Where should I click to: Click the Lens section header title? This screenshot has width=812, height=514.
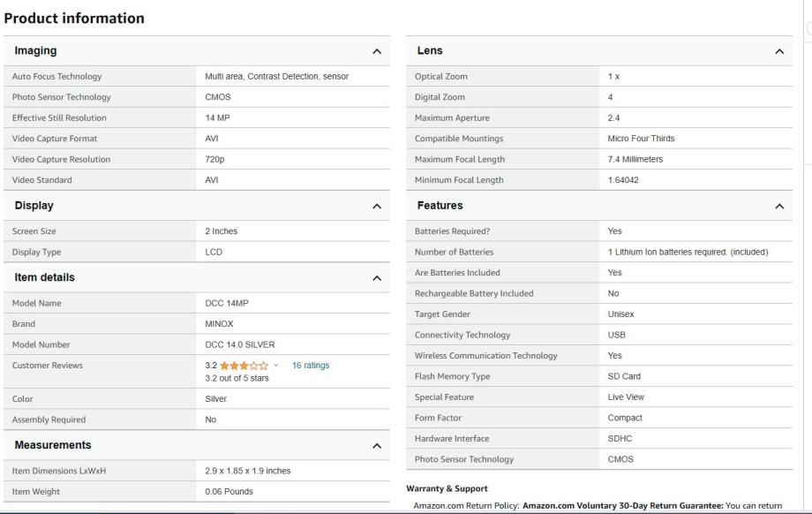pos(429,51)
